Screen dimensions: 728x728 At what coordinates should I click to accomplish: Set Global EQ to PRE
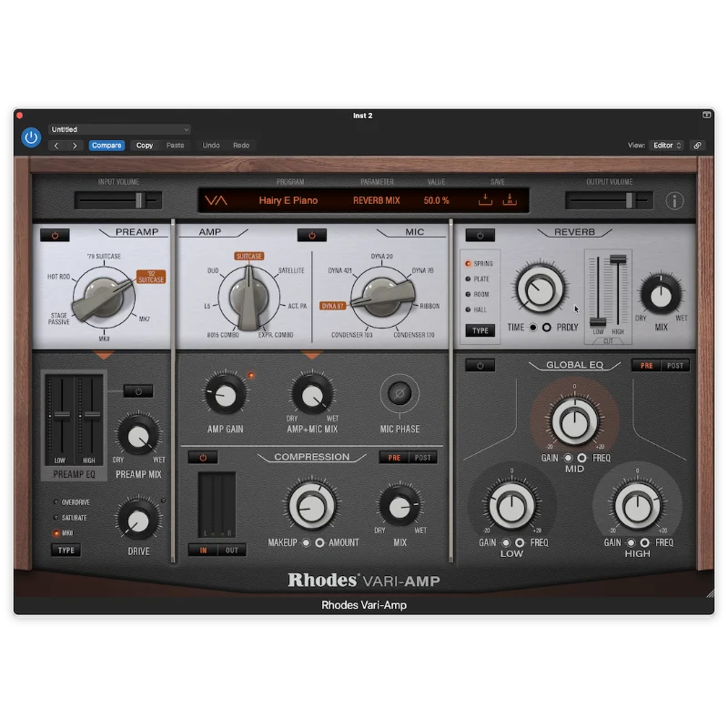click(646, 366)
